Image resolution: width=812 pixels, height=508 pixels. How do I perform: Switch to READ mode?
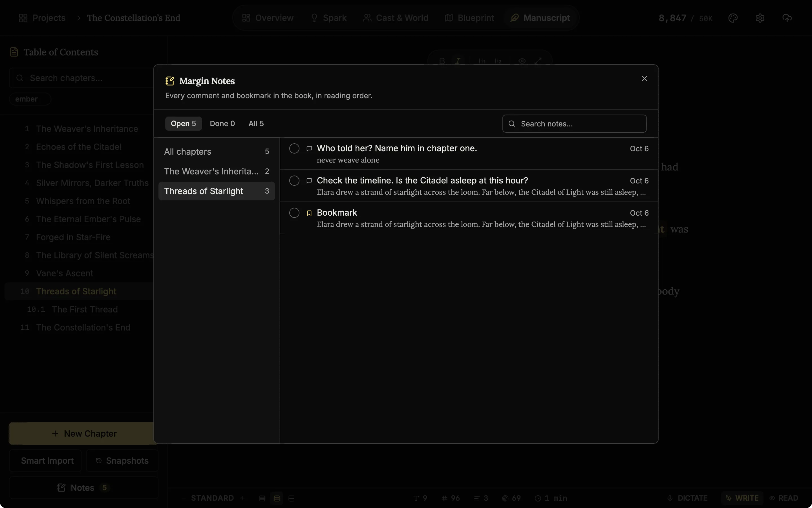784,498
